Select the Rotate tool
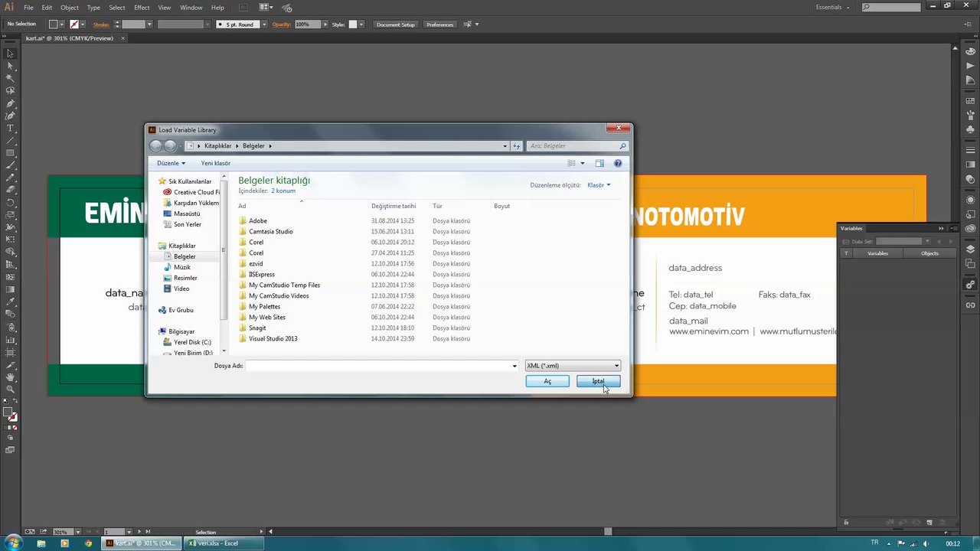 [x=11, y=202]
